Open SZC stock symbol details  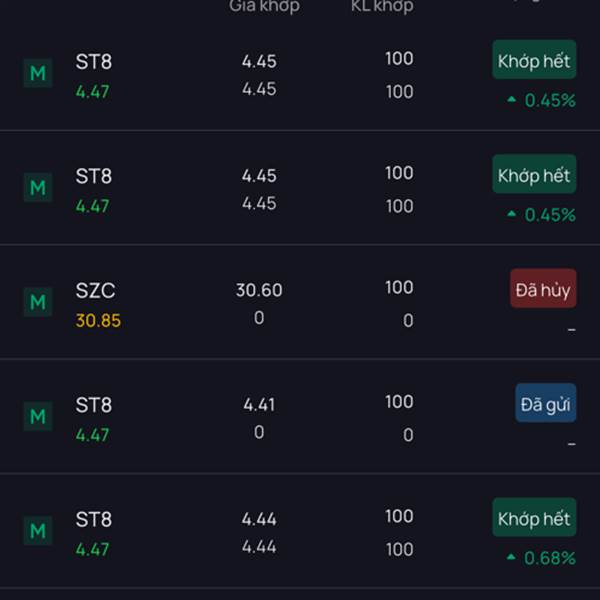[x=95, y=291]
